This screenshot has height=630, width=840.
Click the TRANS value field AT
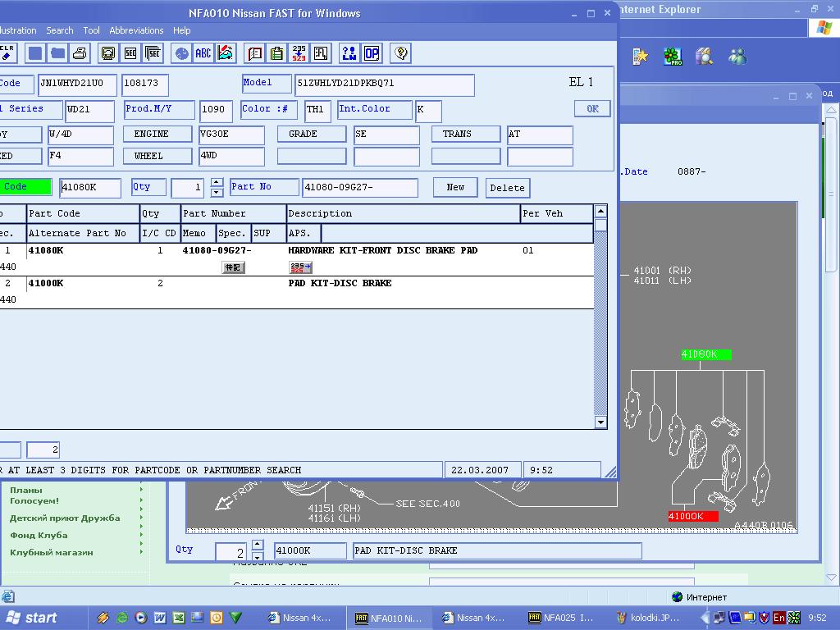click(x=540, y=135)
